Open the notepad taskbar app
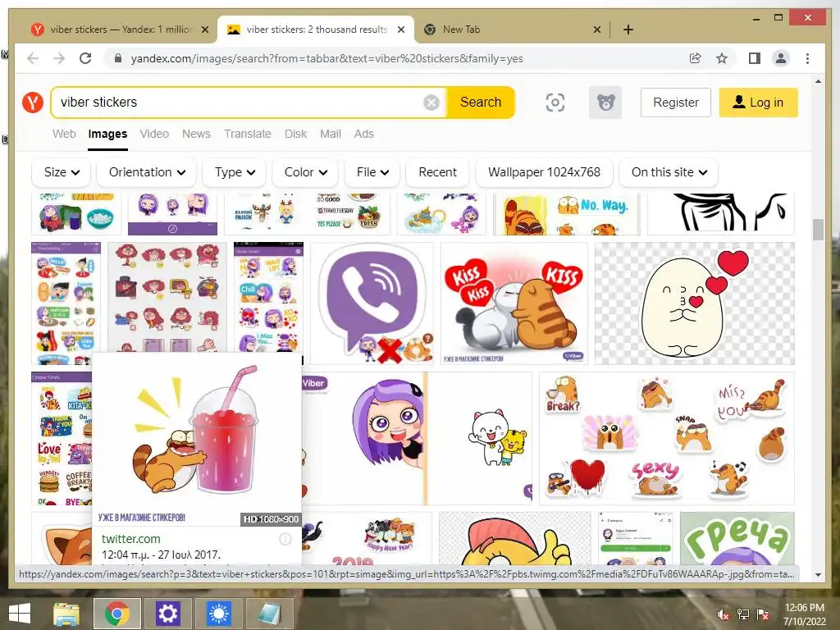Image resolution: width=840 pixels, height=630 pixels. (269, 614)
